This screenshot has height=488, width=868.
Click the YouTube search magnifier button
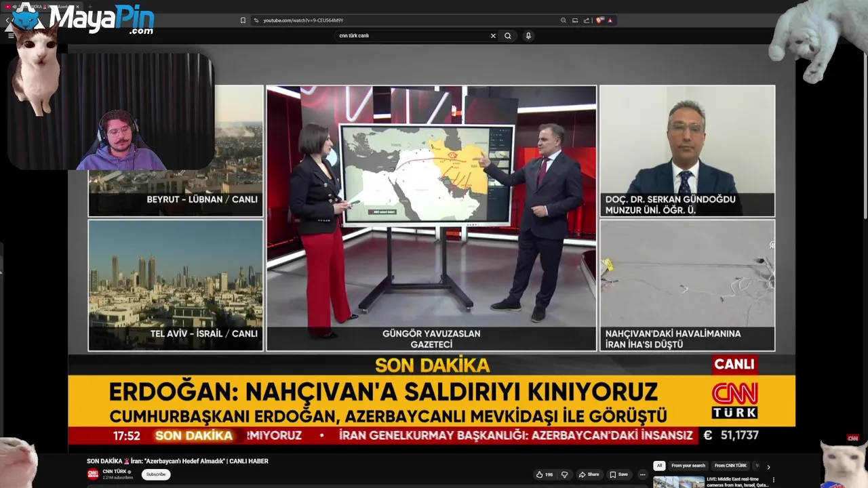click(508, 36)
